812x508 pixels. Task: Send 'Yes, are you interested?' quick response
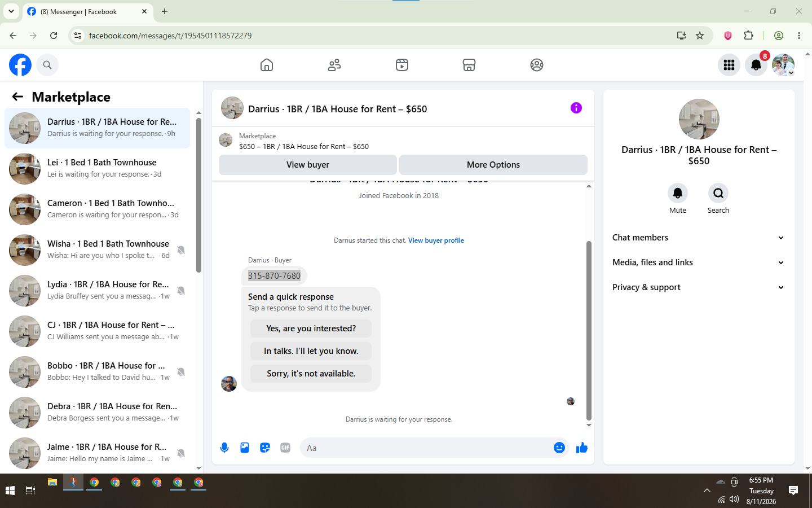311,329
